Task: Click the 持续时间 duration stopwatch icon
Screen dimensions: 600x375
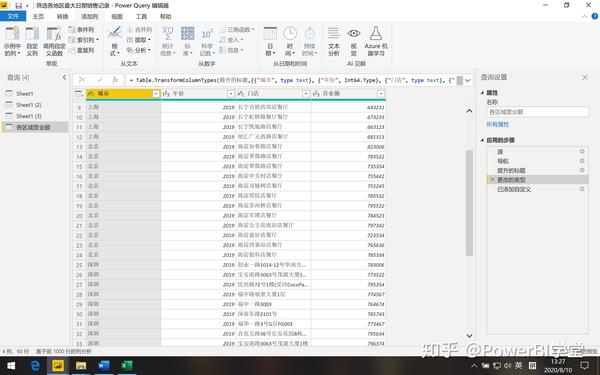Action: pyautogui.click(x=310, y=34)
